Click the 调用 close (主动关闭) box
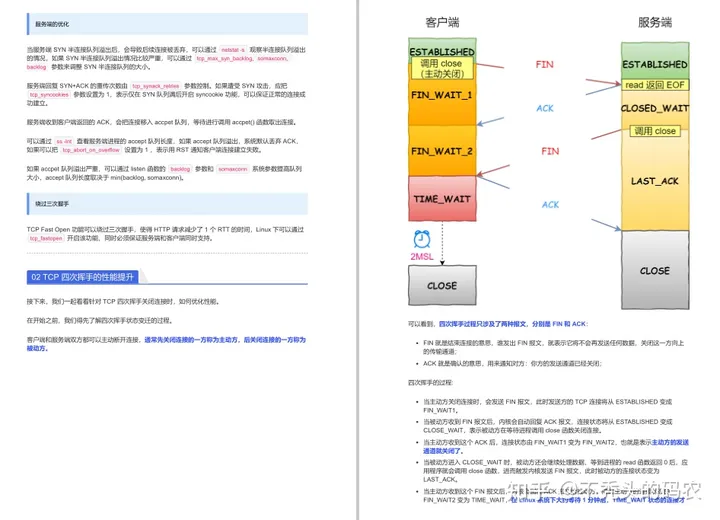720x520 pixels. (x=441, y=68)
